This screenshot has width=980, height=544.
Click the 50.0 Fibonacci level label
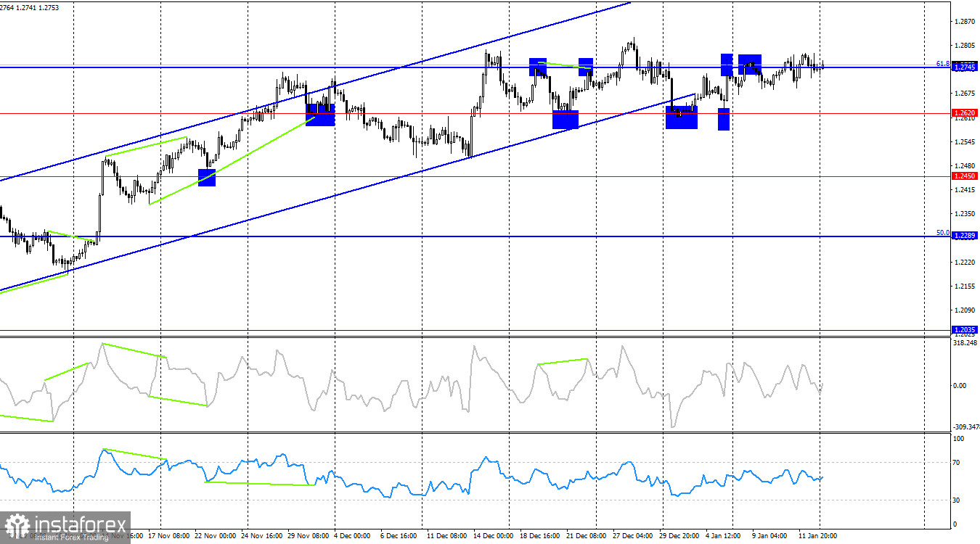942,233
